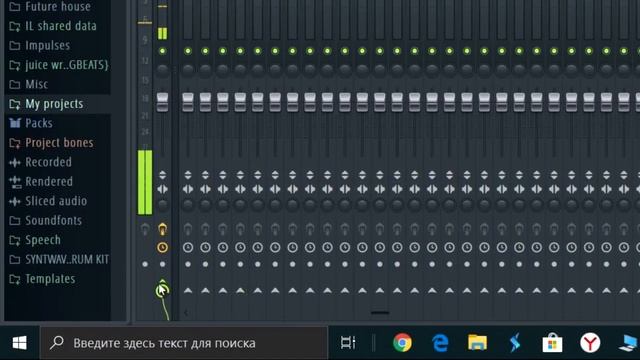
Task: Click the master track pan knob
Action: pyautogui.click(x=162, y=69)
